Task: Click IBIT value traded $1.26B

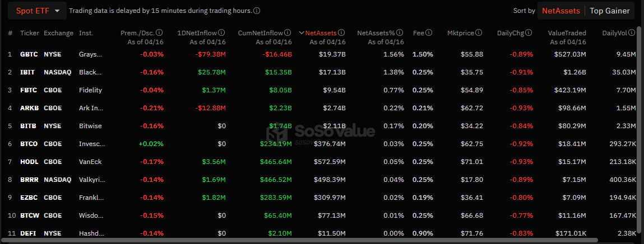Action: [574, 72]
